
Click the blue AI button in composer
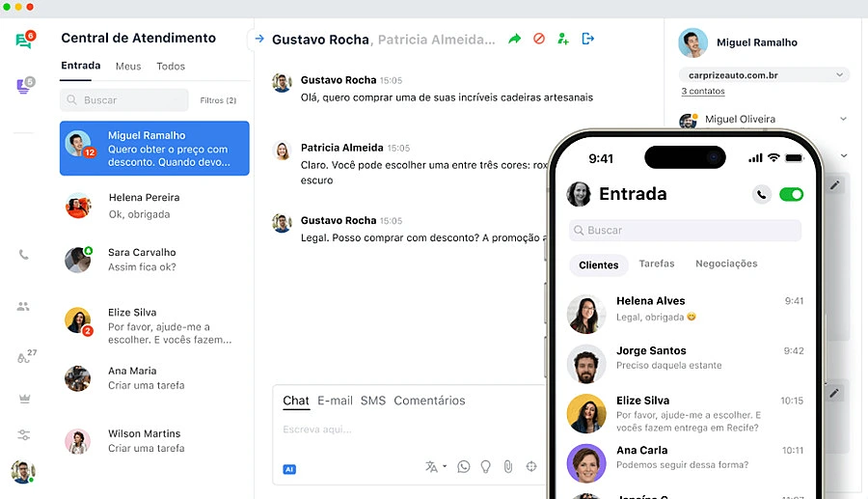pos(289,468)
